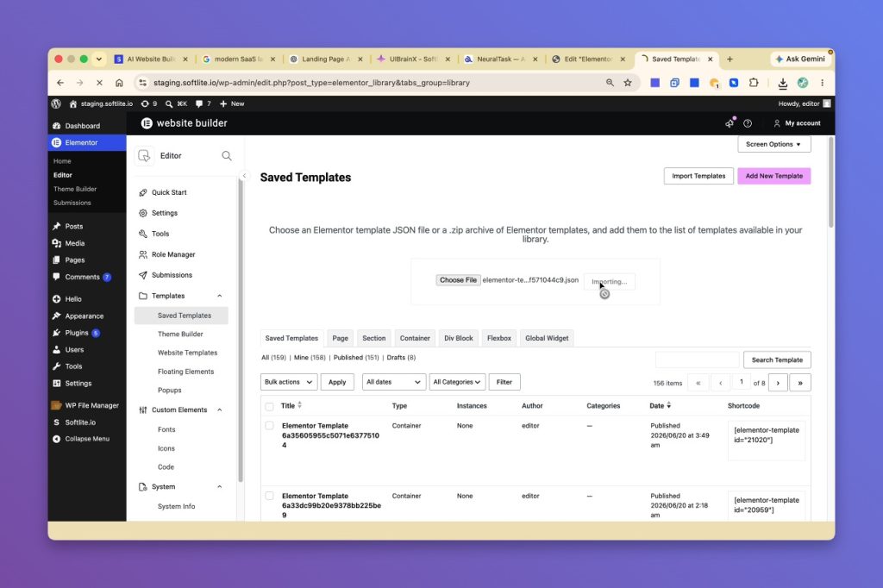Bookmark this page with the star icon
883x588 pixels.
628,83
